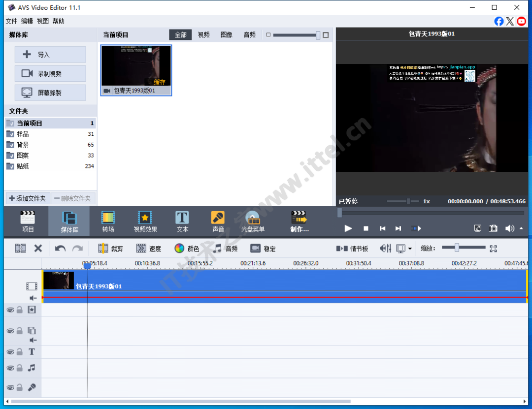Viewport: 532px width, 409px height.
Task: Open the 声音 voice recording panel
Action: pos(218,221)
